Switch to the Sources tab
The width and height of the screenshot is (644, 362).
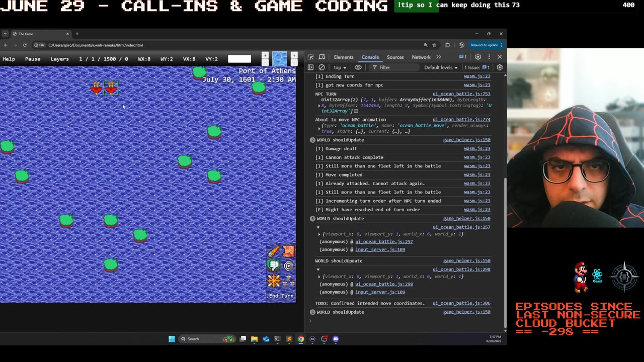tap(395, 57)
